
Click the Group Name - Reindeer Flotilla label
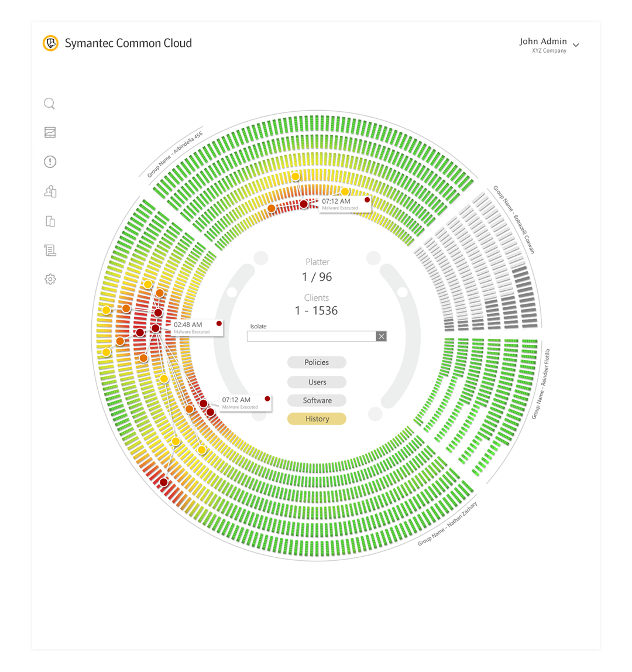pyautogui.click(x=540, y=384)
